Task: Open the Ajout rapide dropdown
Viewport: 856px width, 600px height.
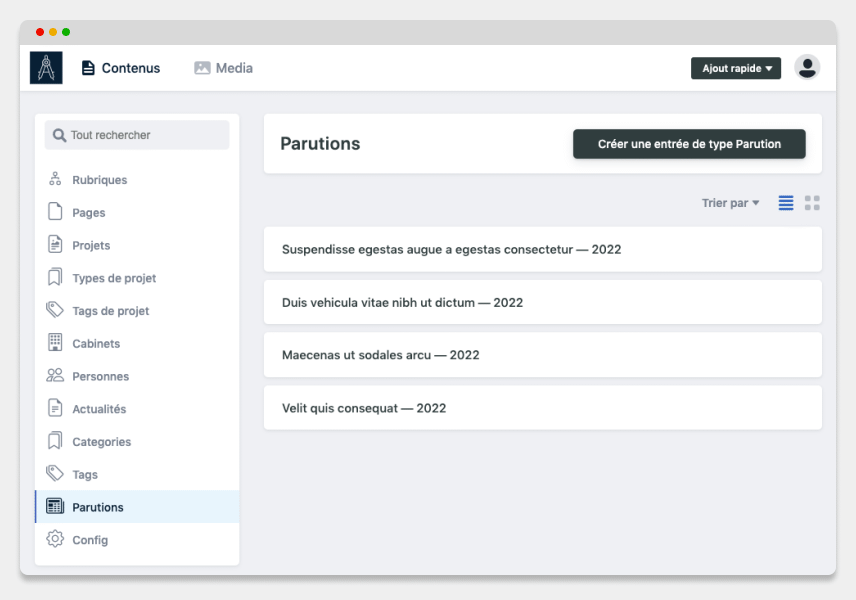Action: click(735, 68)
